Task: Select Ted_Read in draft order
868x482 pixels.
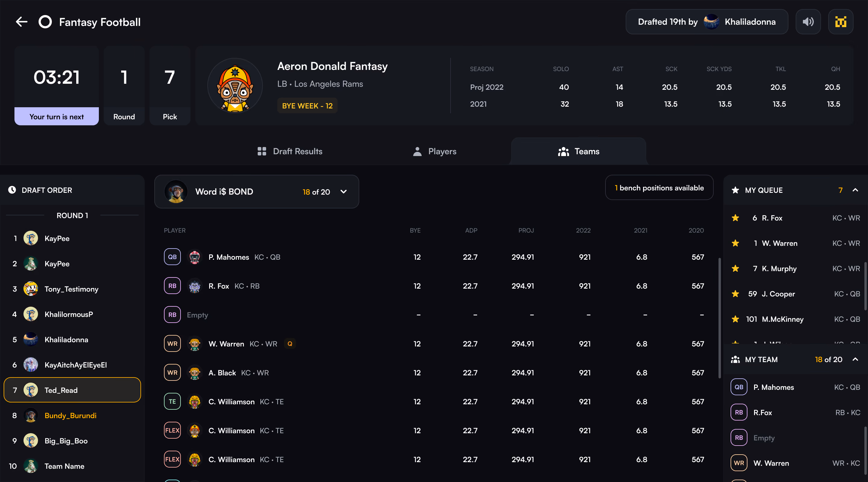Action: click(x=72, y=390)
